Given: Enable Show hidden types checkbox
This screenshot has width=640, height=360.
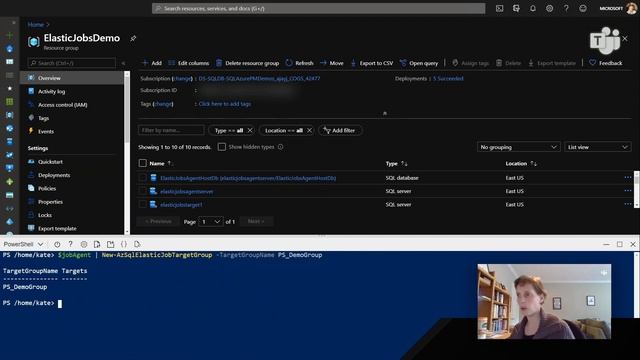Looking at the screenshot, I should tap(222, 147).
